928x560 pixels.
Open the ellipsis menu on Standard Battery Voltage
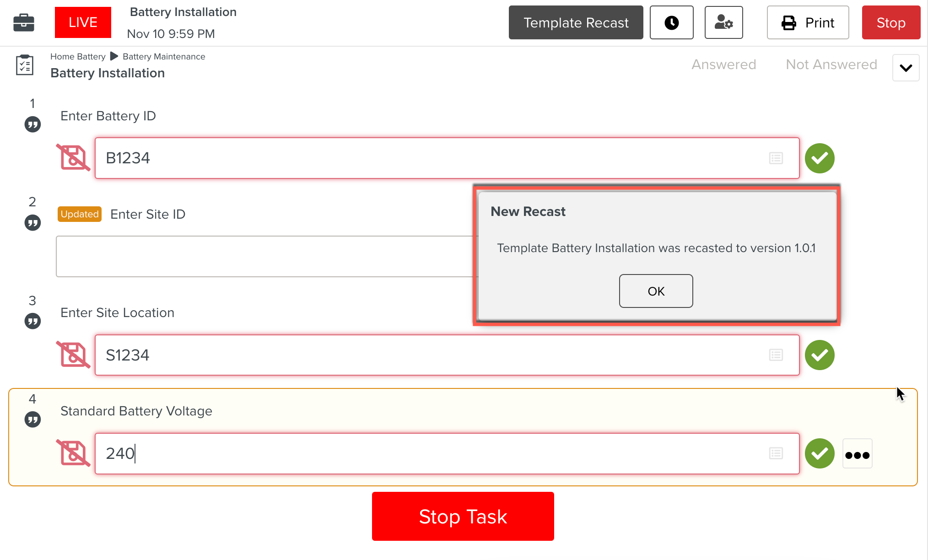(x=857, y=453)
